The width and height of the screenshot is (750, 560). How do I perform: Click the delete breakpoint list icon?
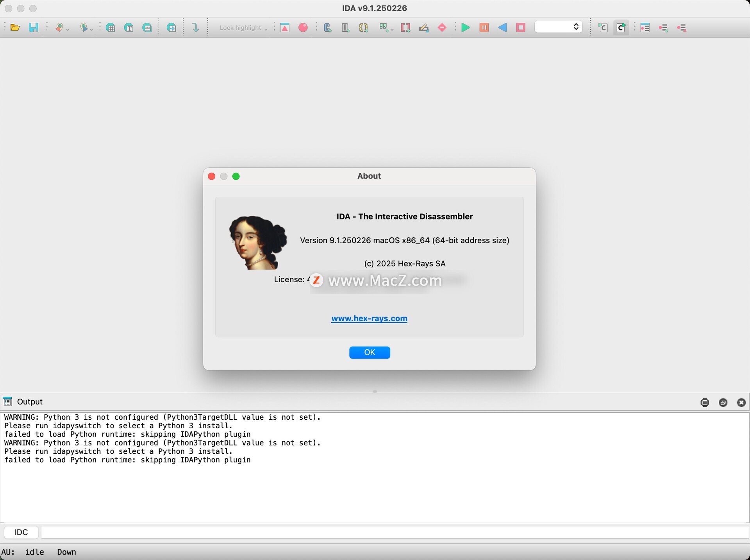point(682,28)
